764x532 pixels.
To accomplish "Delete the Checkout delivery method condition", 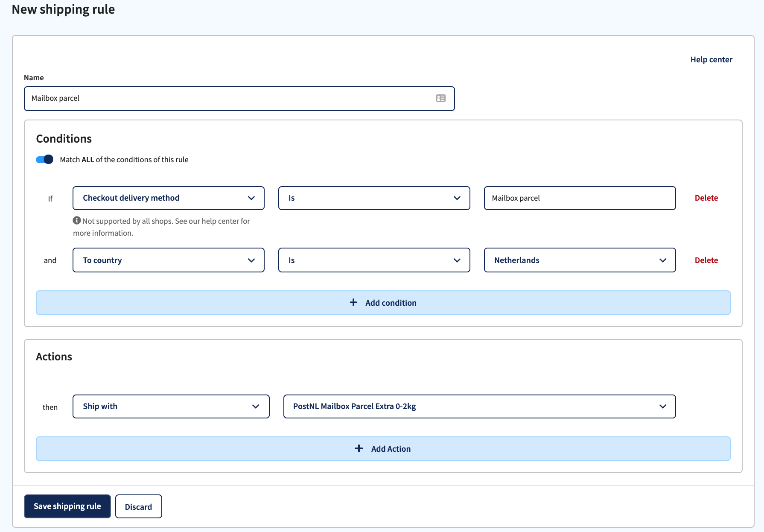I will click(706, 198).
